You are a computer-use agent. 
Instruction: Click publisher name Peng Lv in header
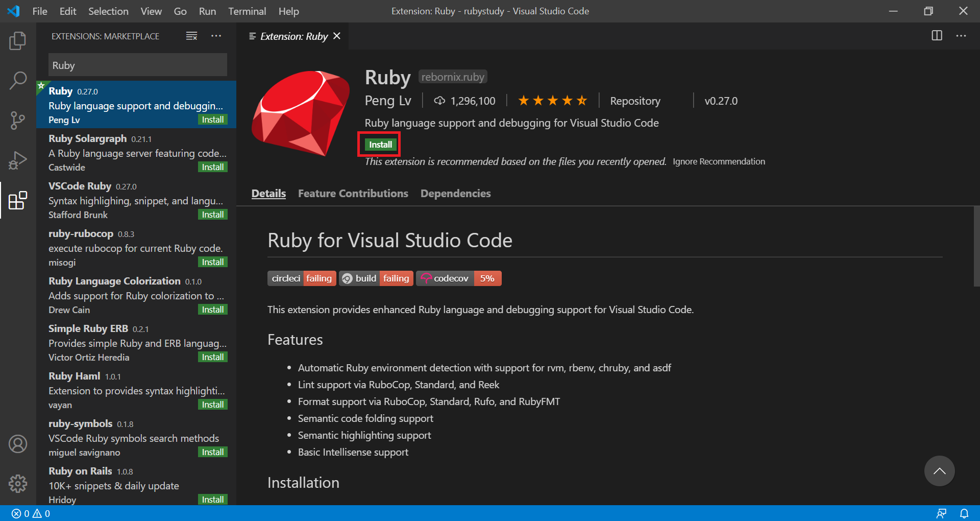388,101
